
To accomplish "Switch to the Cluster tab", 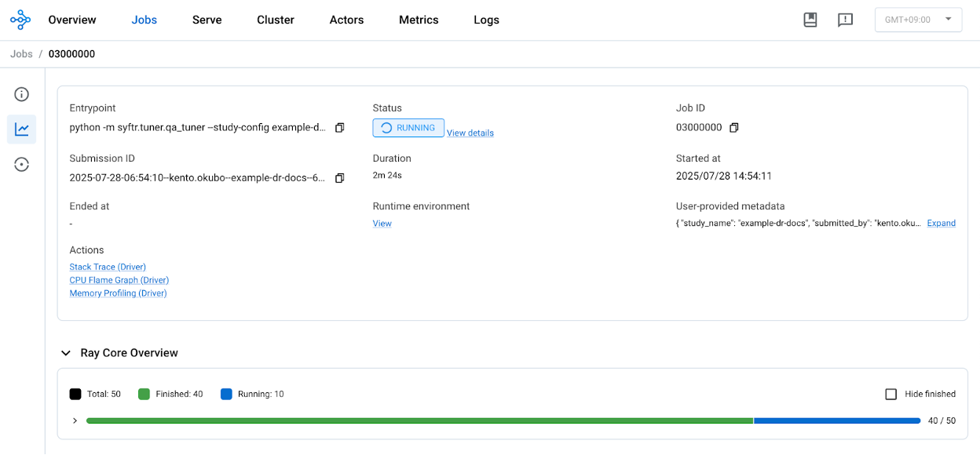I will pos(275,20).
